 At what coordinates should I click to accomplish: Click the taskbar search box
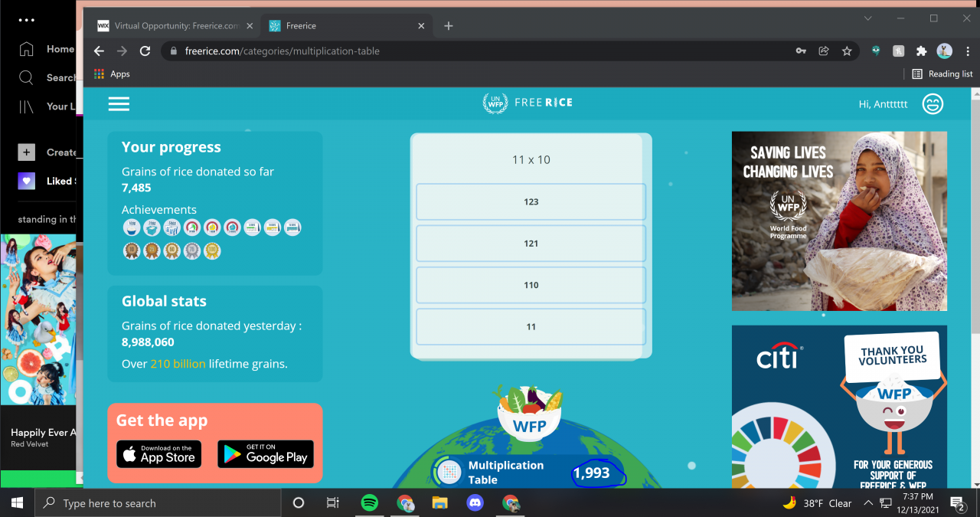158,503
